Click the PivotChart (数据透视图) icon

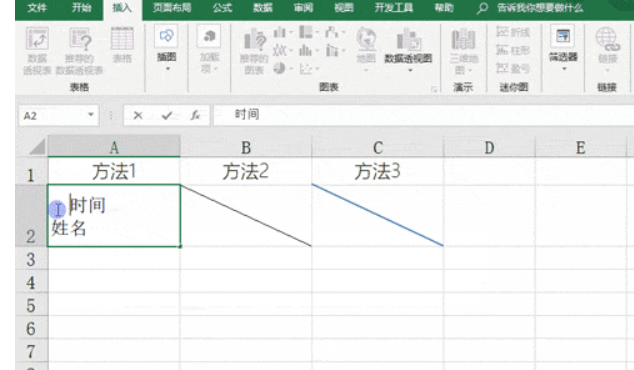(x=408, y=40)
